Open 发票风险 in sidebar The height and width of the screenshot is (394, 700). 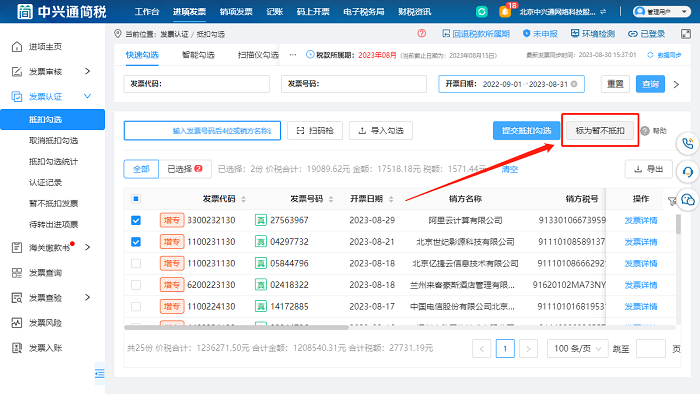click(x=45, y=323)
